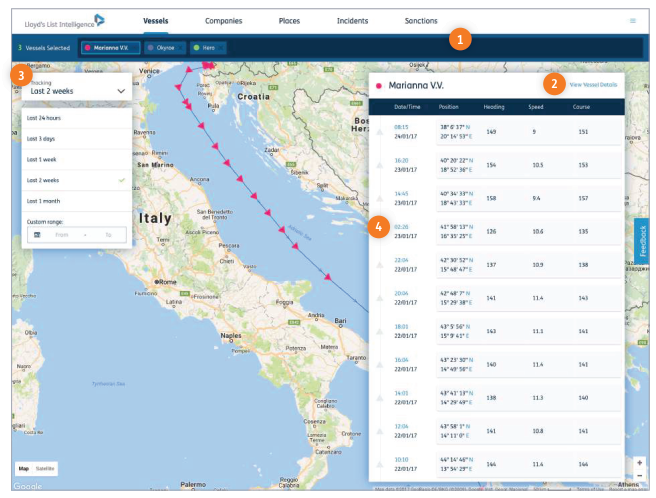Select the Okyroe vessel chip
Screen dimensions: 656x498
point(165,48)
